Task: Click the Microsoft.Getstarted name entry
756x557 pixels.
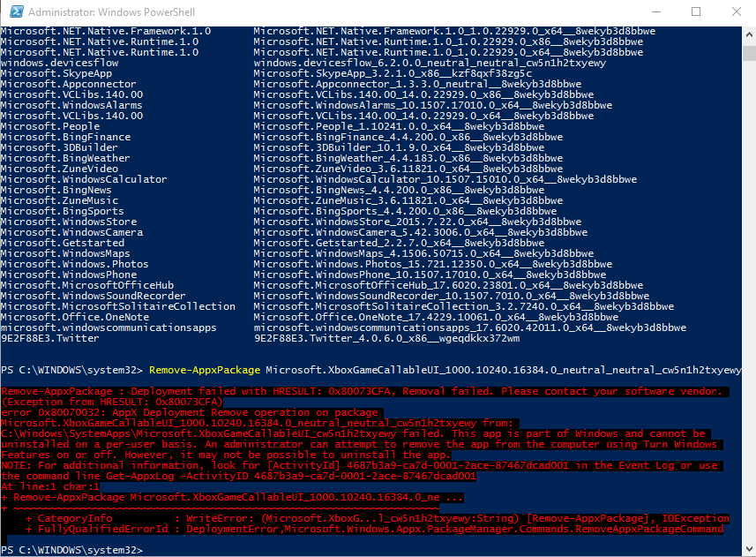Action: [63, 243]
